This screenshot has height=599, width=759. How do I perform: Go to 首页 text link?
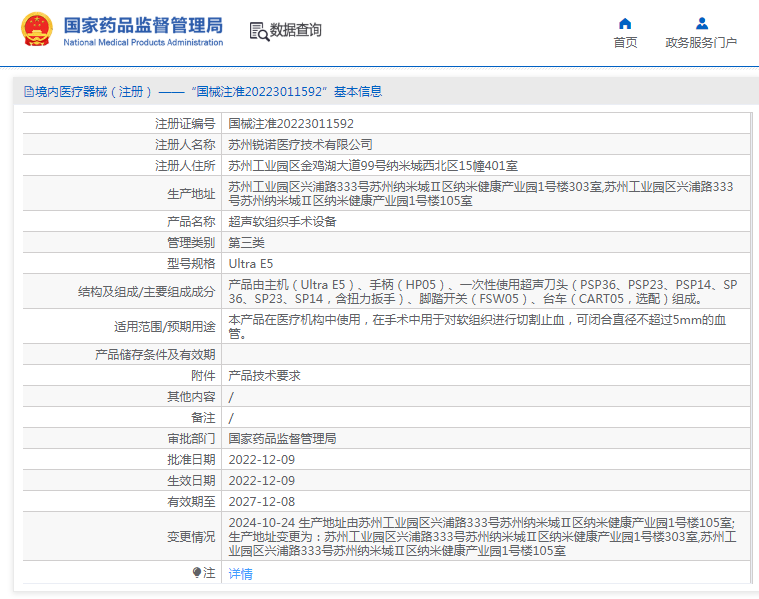tap(625, 43)
